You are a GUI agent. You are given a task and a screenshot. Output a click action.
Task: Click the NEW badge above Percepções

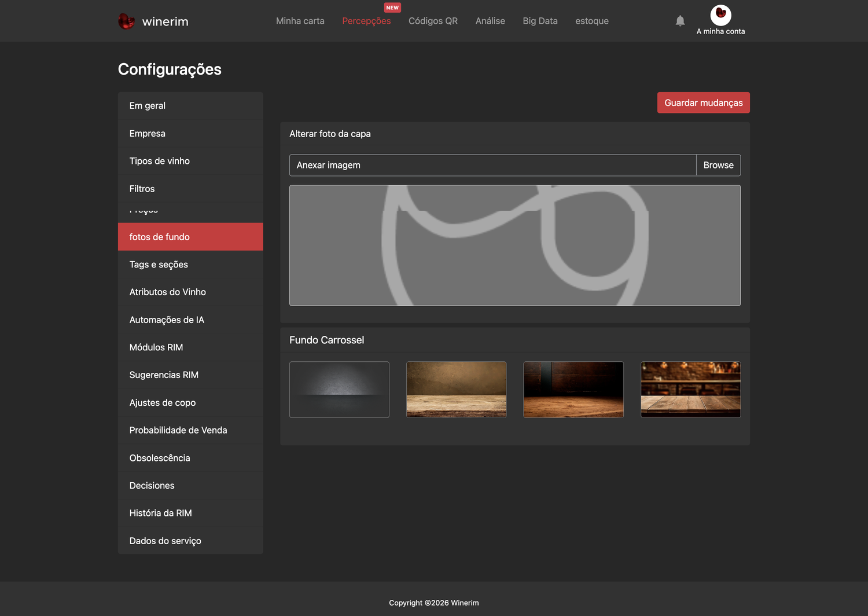392,8
